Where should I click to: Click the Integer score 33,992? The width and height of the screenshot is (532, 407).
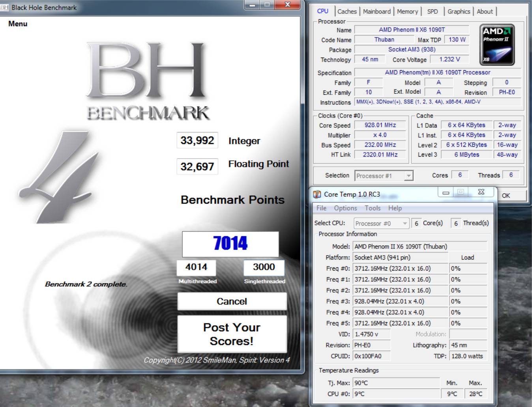pyautogui.click(x=197, y=140)
